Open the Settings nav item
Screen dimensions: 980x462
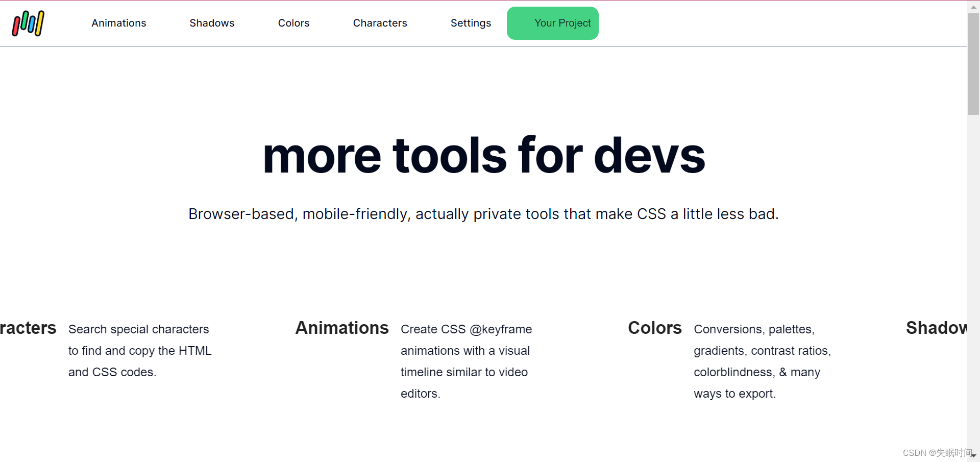point(471,23)
